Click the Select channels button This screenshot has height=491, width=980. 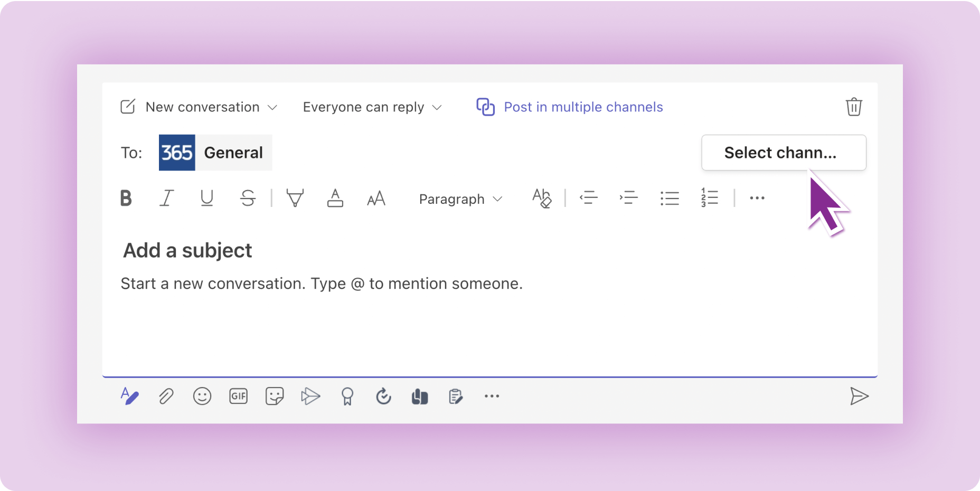click(783, 153)
